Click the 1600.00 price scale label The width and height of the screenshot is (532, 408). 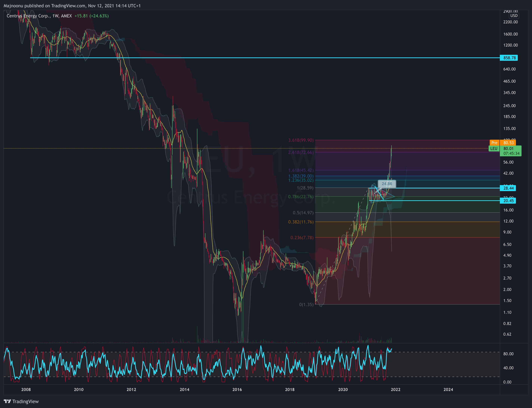[x=510, y=34]
